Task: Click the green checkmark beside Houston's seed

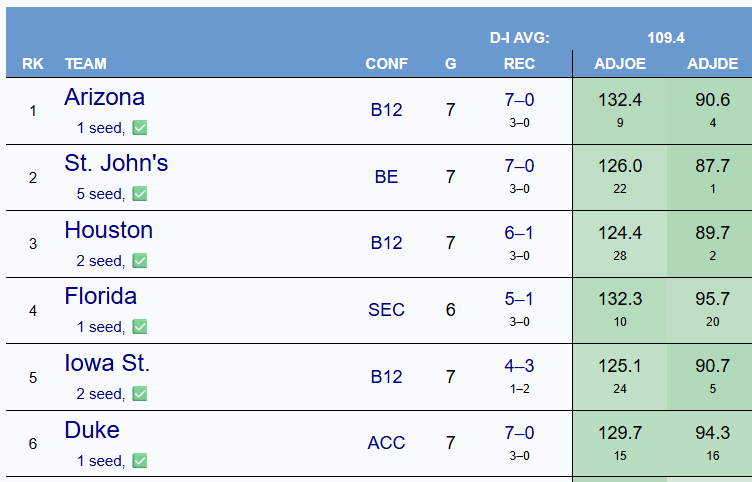Action: pyautogui.click(x=140, y=260)
